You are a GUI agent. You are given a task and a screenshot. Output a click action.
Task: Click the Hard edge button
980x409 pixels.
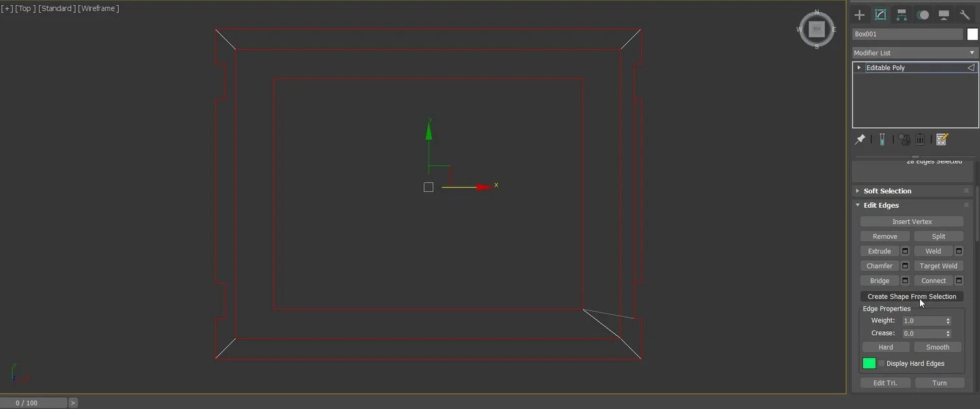[x=886, y=347]
